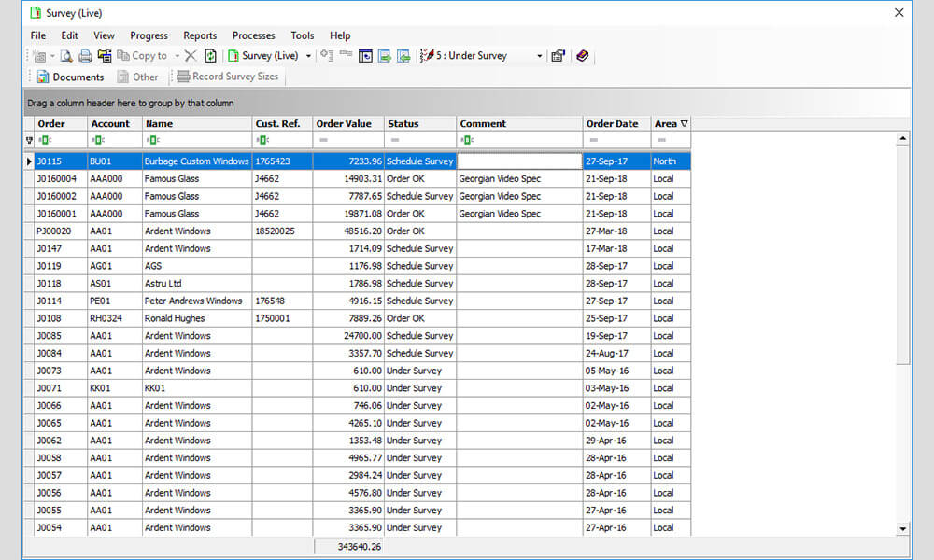Open the Progress menu
Viewport: 934px width, 560px height.
click(x=149, y=35)
